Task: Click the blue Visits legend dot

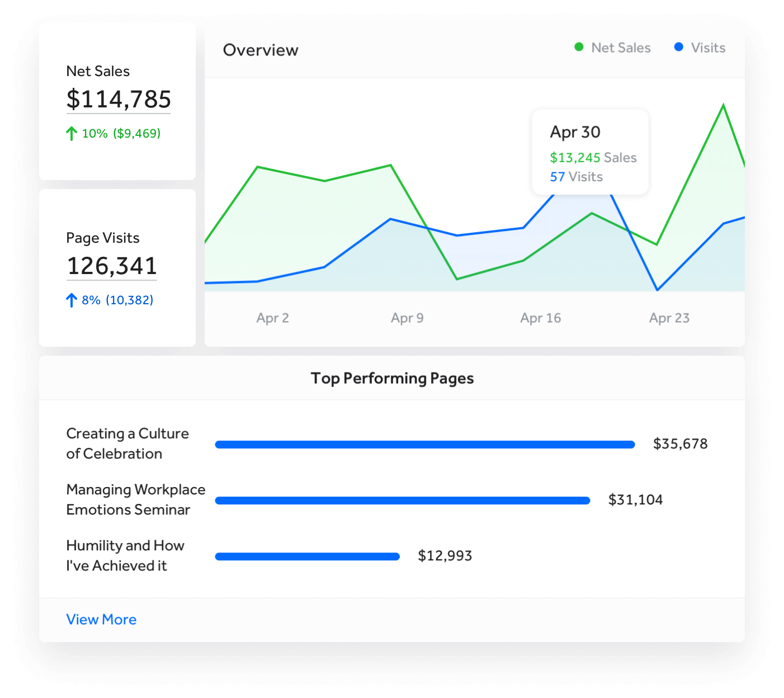Action: [x=679, y=48]
